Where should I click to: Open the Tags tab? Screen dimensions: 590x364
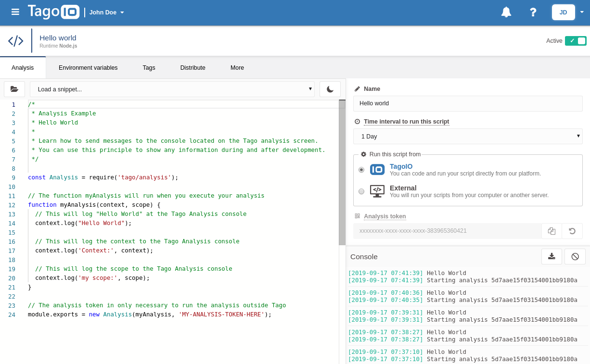149,68
